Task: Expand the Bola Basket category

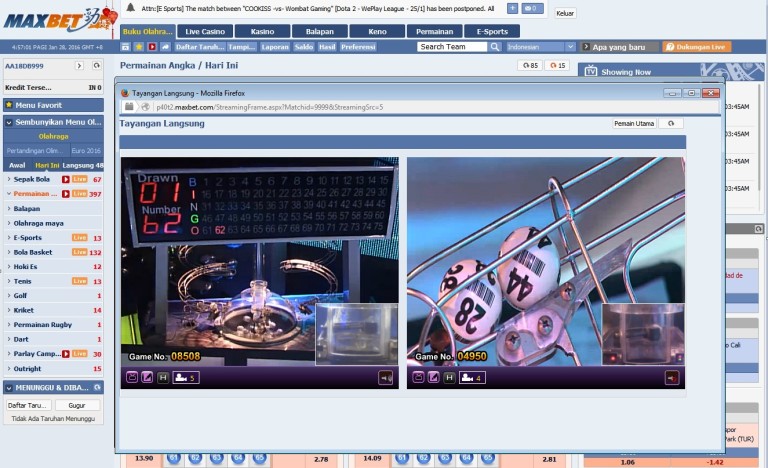Action: [32, 253]
